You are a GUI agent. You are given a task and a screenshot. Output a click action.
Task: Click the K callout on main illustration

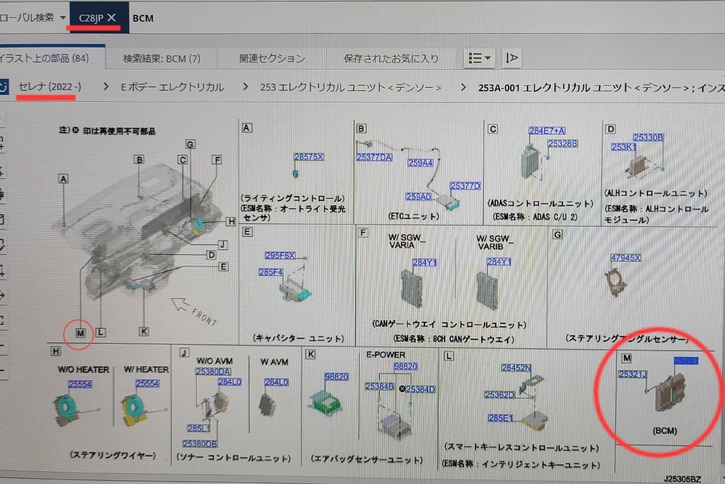144,331
